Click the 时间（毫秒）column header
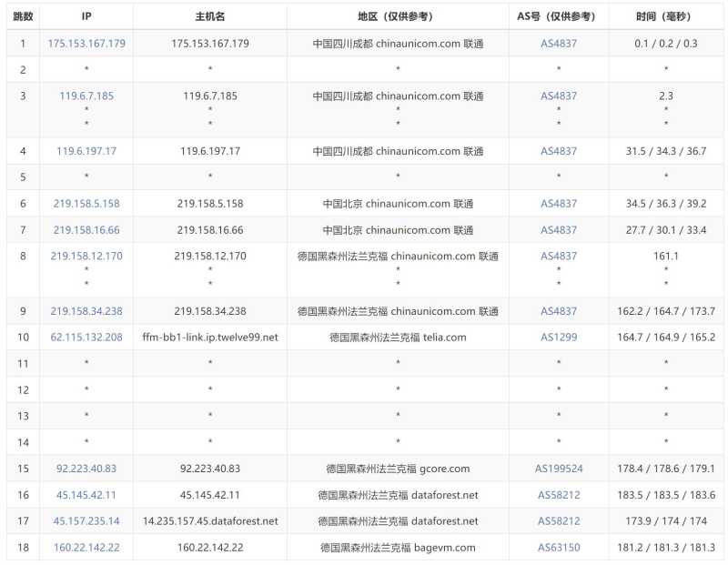Viewport: 728px width, 565px height. click(x=666, y=15)
